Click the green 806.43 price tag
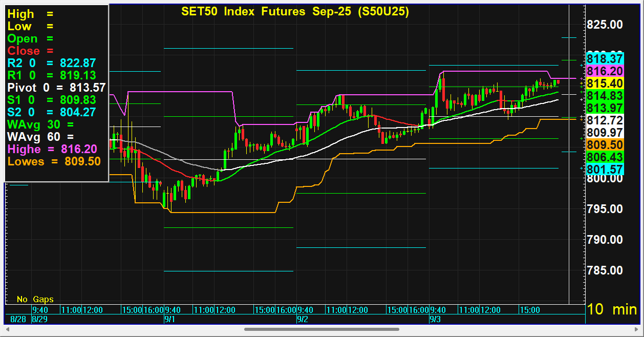 [x=605, y=157]
